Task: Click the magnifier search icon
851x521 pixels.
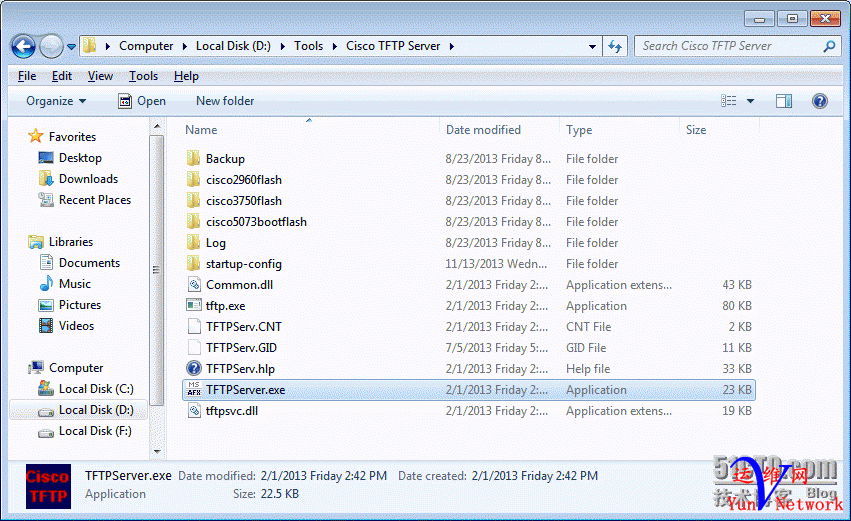Action: pos(829,46)
